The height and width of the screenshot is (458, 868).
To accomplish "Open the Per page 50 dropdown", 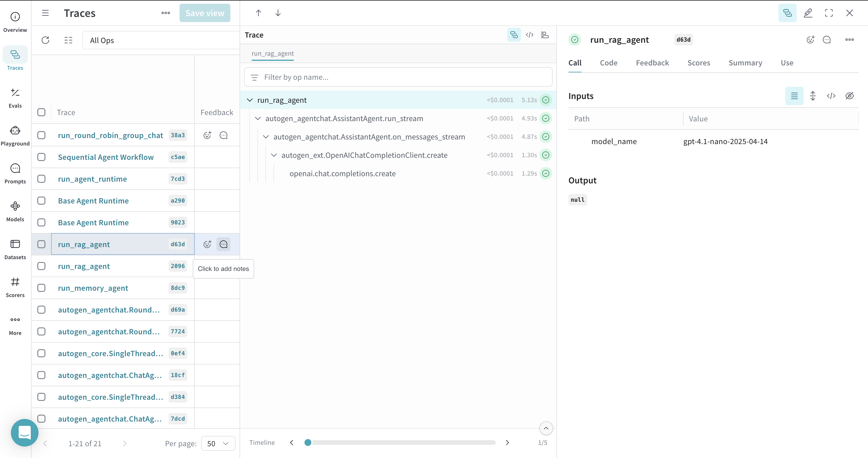I will point(218,444).
